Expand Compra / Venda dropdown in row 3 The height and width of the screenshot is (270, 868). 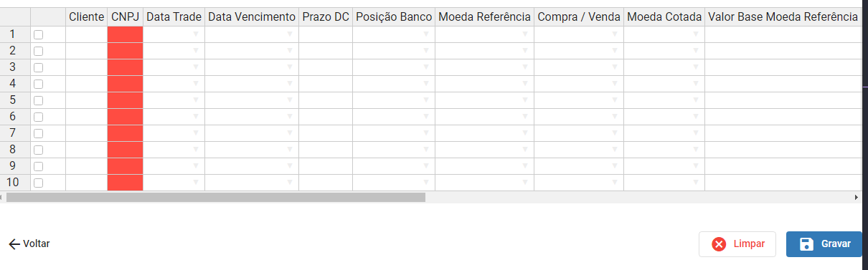[x=615, y=67]
